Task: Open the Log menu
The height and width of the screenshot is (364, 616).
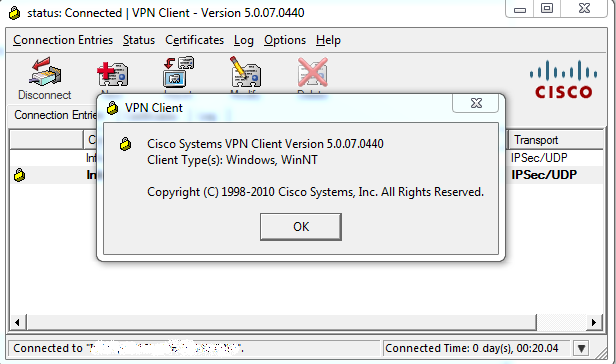Action: click(x=244, y=40)
